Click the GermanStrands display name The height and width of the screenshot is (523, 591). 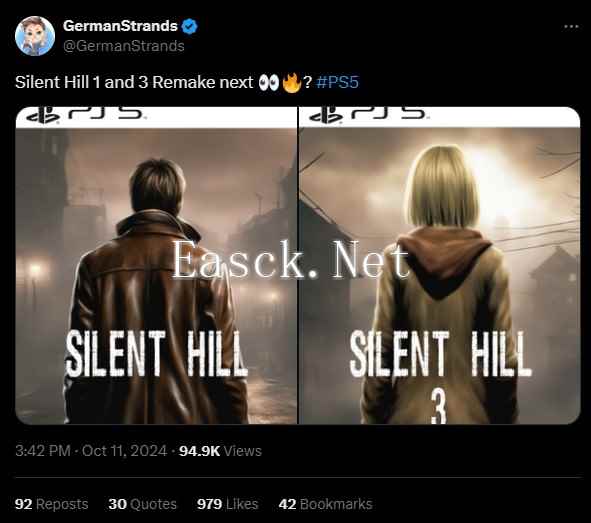click(120, 26)
